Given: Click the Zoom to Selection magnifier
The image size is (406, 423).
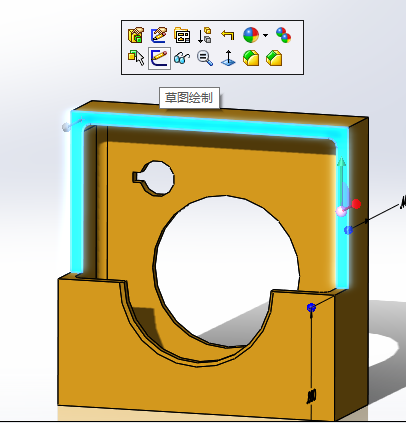Looking at the screenshot, I should [x=205, y=58].
